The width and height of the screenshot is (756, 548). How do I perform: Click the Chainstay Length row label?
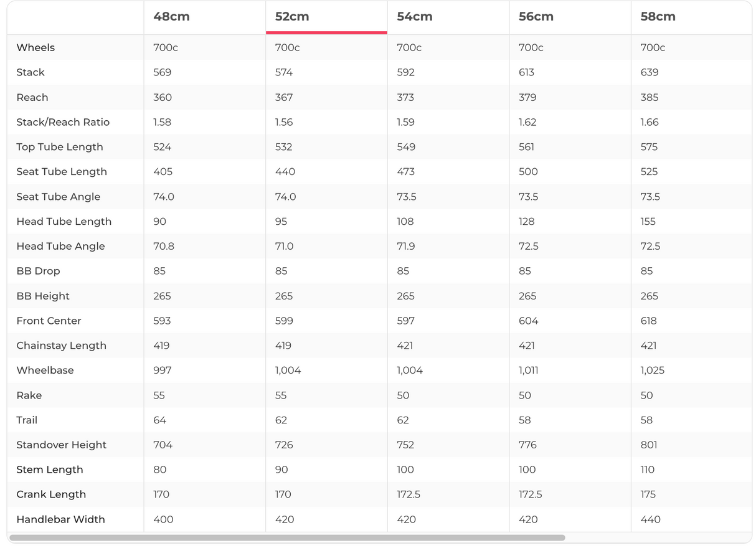click(61, 346)
